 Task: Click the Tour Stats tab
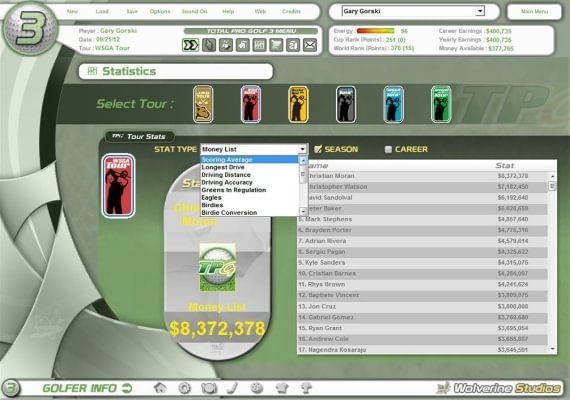click(139, 136)
